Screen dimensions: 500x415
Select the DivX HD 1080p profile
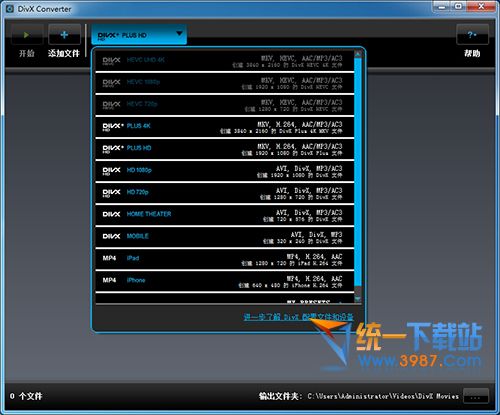(x=225, y=171)
